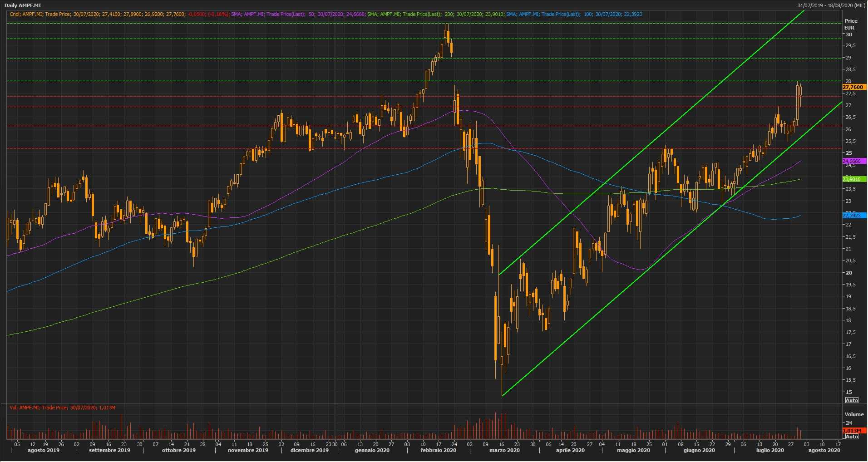Click the dicembre 2019 month label
Viewport: 868px width, 462px height.
pyautogui.click(x=310, y=451)
